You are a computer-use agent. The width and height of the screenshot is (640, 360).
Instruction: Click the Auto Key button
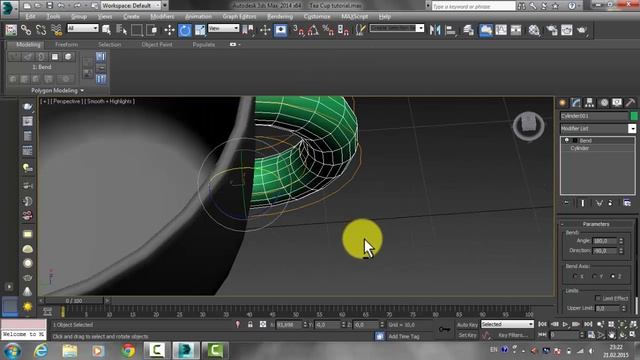click(x=467, y=325)
